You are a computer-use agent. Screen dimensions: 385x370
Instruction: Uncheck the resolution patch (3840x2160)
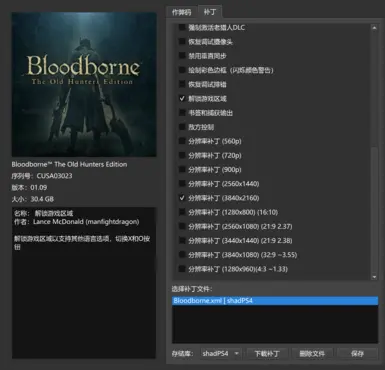pyautogui.click(x=182, y=198)
